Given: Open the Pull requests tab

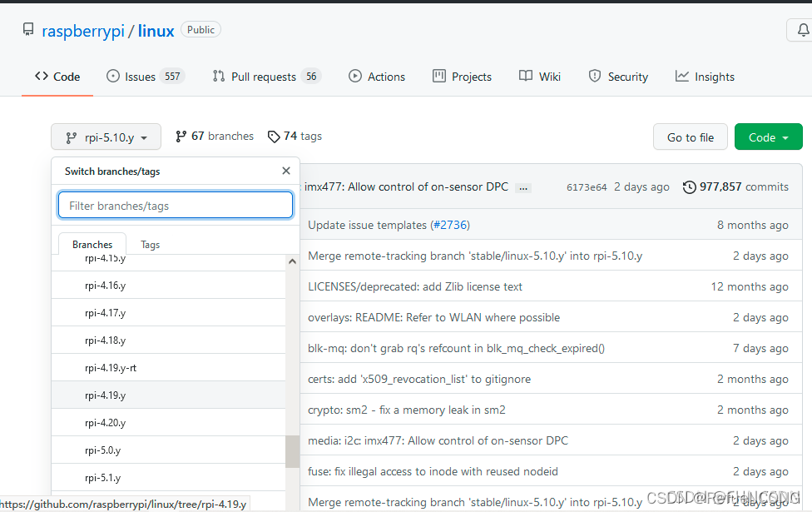Looking at the screenshot, I should point(267,77).
